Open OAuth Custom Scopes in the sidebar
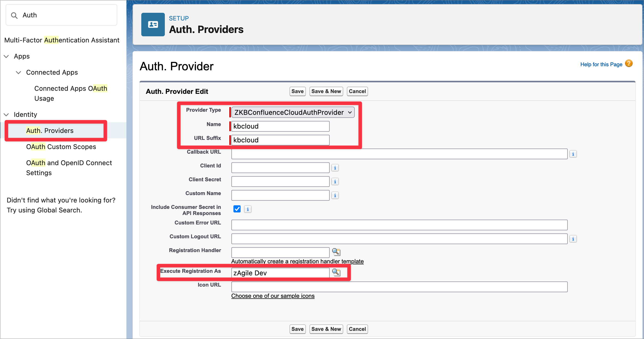This screenshot has width=644, height=339. [x=61, y=147]
